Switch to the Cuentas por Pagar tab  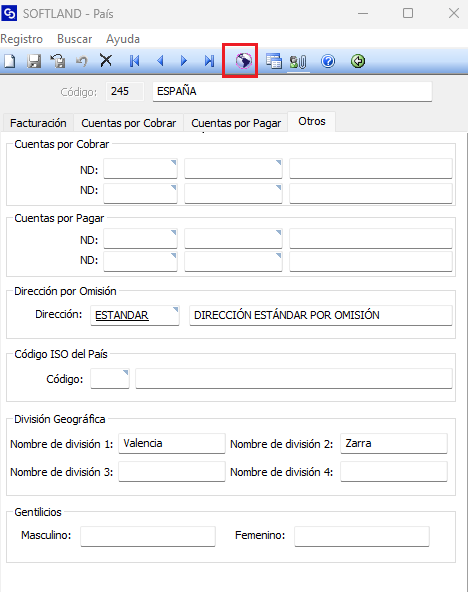[x=236, y=123]
